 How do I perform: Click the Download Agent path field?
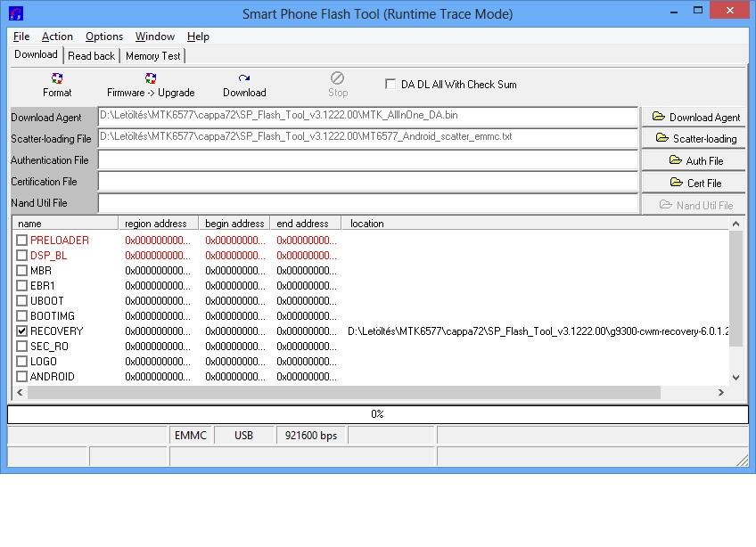pyautogui.click(x=368, y=116)
